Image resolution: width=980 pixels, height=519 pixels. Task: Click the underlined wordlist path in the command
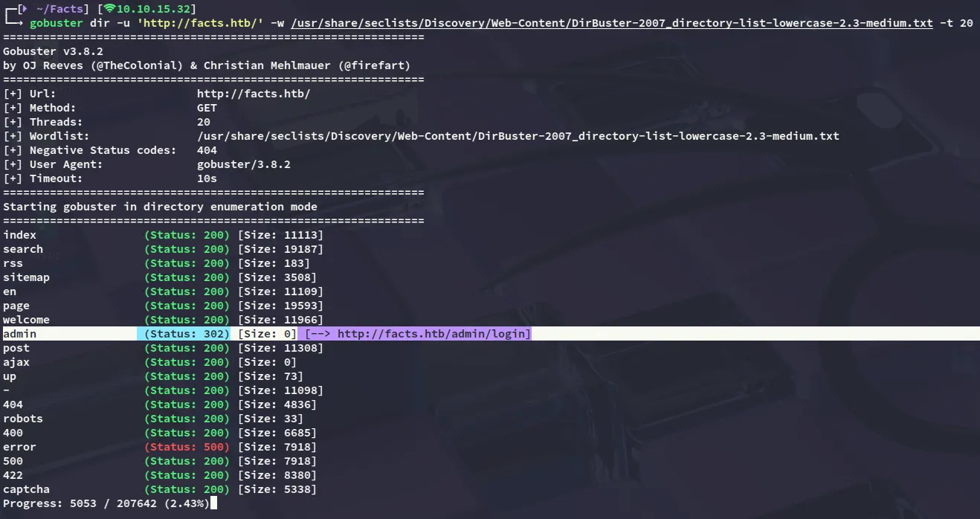611,23
